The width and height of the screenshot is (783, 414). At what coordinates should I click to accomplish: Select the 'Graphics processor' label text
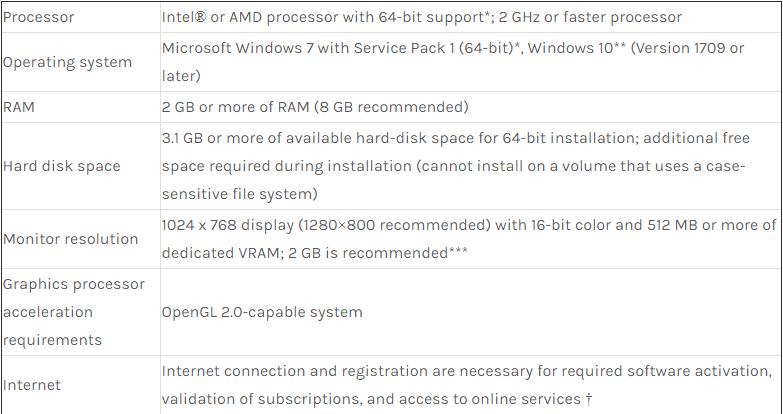[73, 284]
